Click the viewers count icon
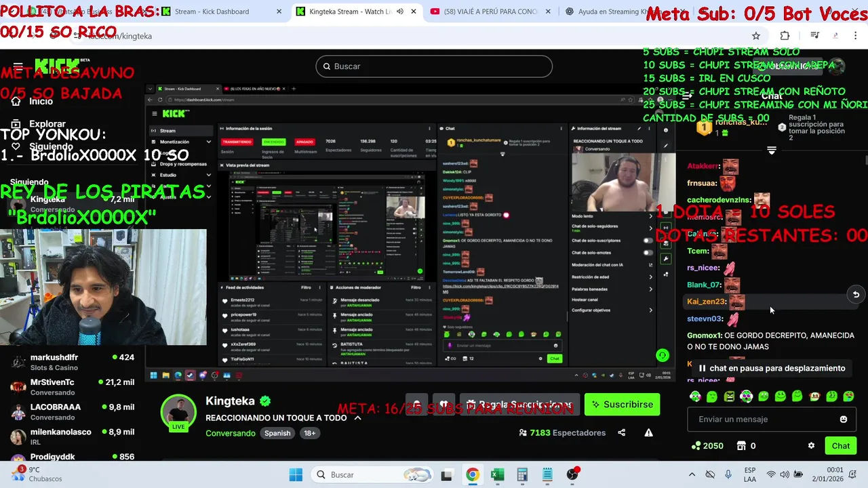868x488 pixels. point(523,432)
